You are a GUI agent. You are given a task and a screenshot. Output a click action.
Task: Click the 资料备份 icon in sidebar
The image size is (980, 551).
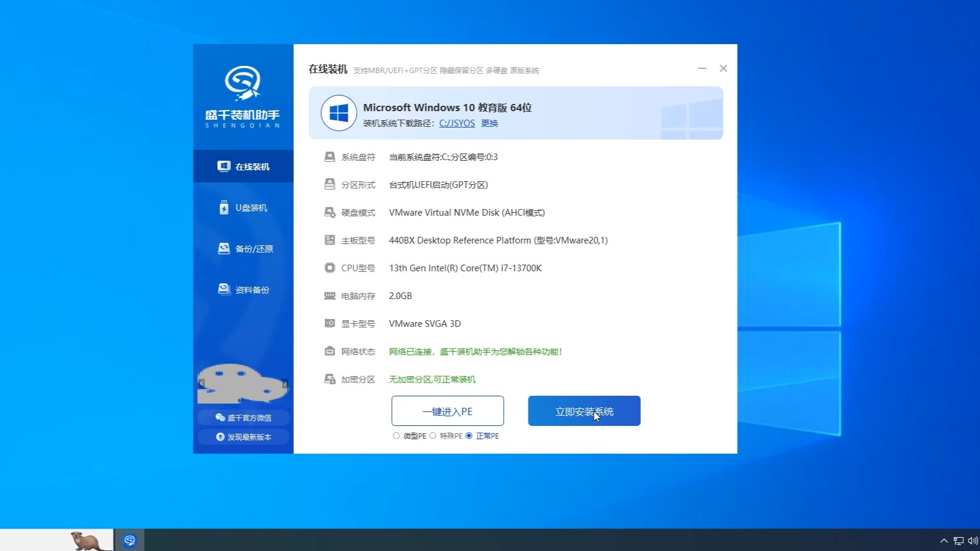click(224, 290)
